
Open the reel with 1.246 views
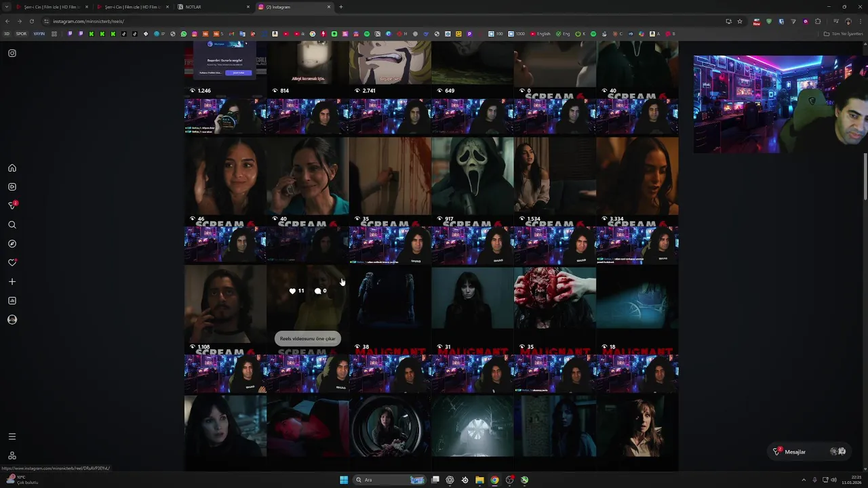point(225,68)
